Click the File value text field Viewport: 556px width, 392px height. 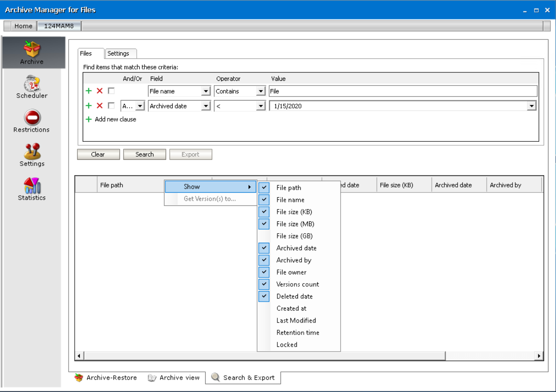point(402,91)
